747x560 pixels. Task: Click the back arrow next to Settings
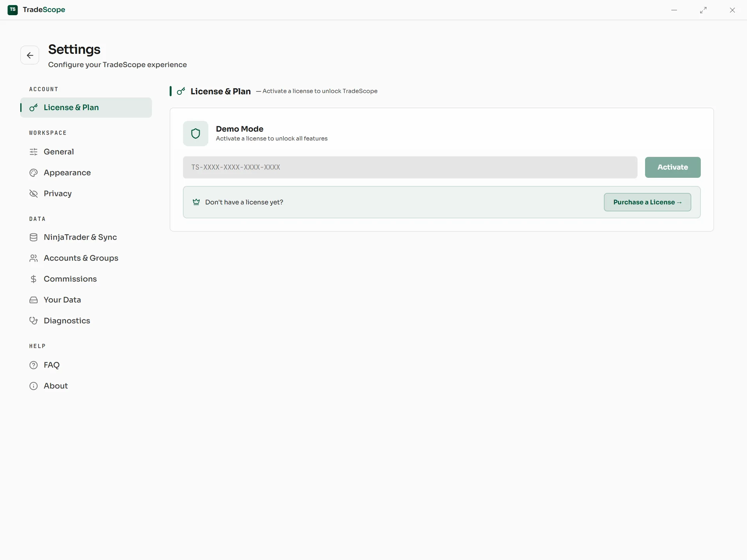(x=30, y=55)
